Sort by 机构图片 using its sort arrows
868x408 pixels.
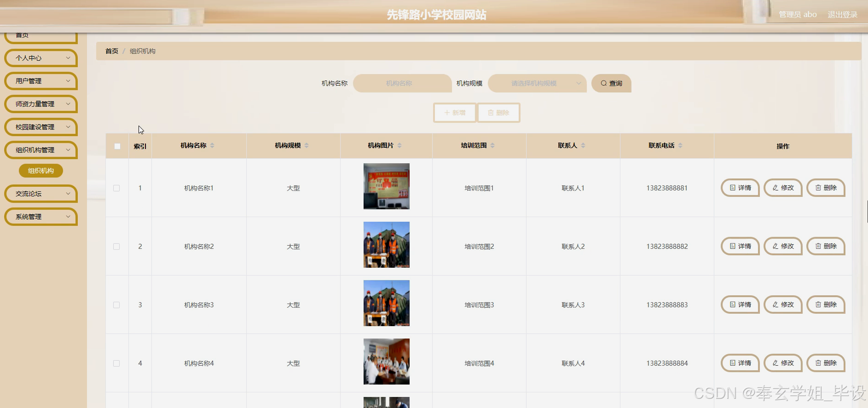tap(399, 145)
